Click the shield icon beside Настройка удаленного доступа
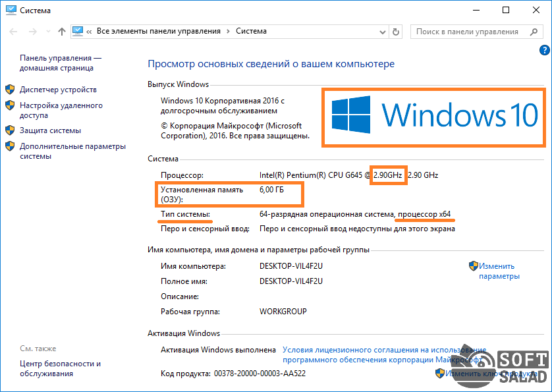 tap(10, 105)
